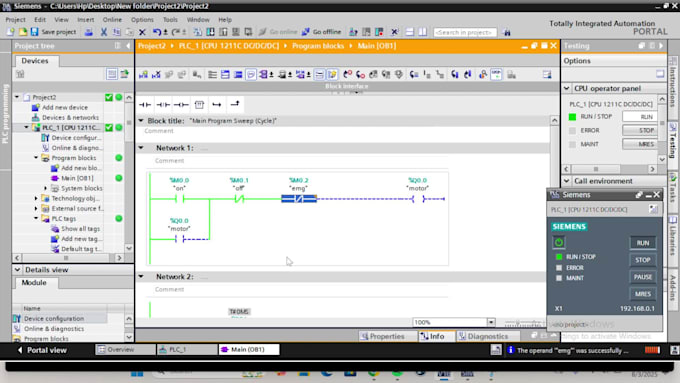
Task: Click the Insert network icon
Action: 144,75
